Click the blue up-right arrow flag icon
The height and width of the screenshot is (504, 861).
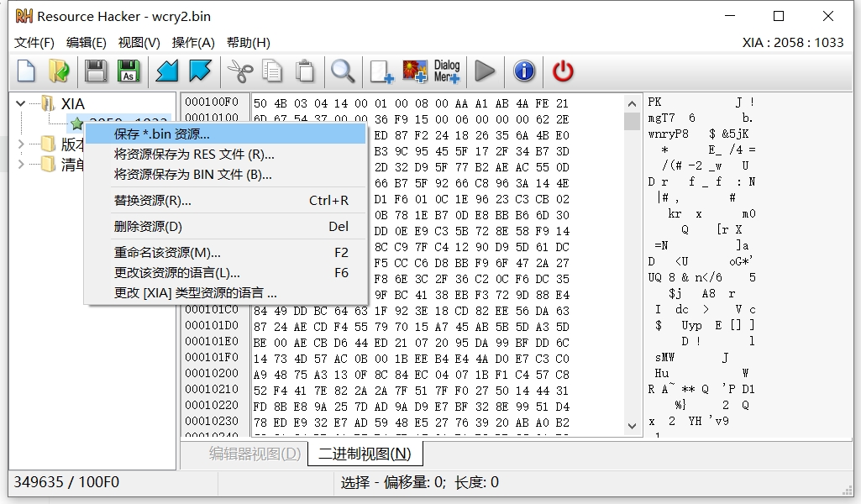[200, 71]
